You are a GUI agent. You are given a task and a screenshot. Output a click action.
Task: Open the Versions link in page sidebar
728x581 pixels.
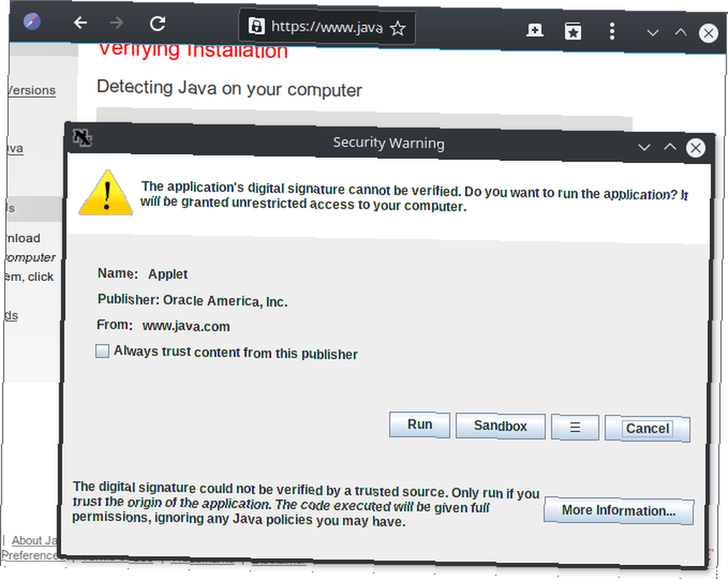tap(31, 90)
